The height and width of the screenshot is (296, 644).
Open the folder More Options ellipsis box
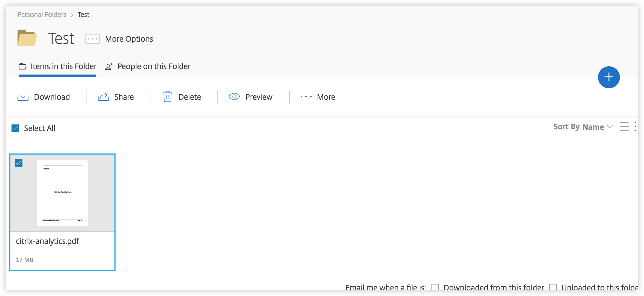pos(93,39)
